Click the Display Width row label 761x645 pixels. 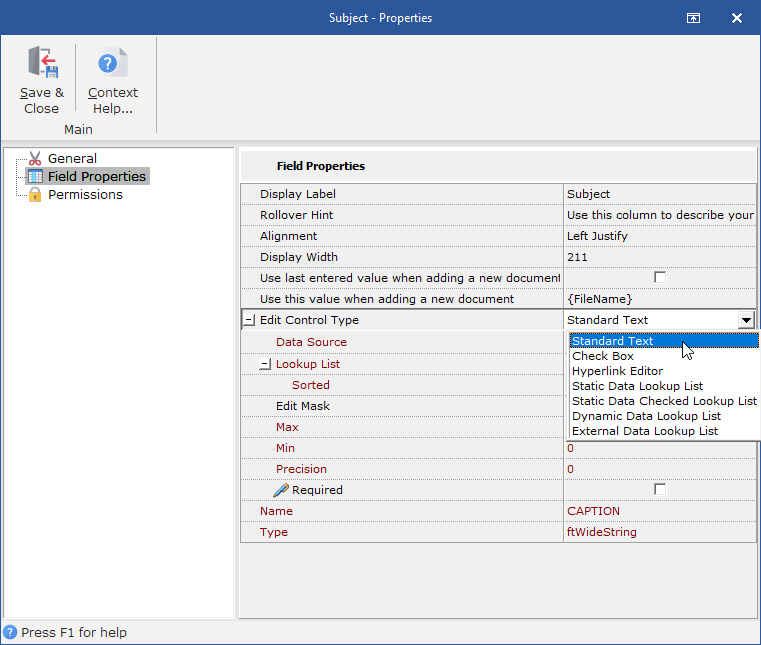[x=298, y=257]
